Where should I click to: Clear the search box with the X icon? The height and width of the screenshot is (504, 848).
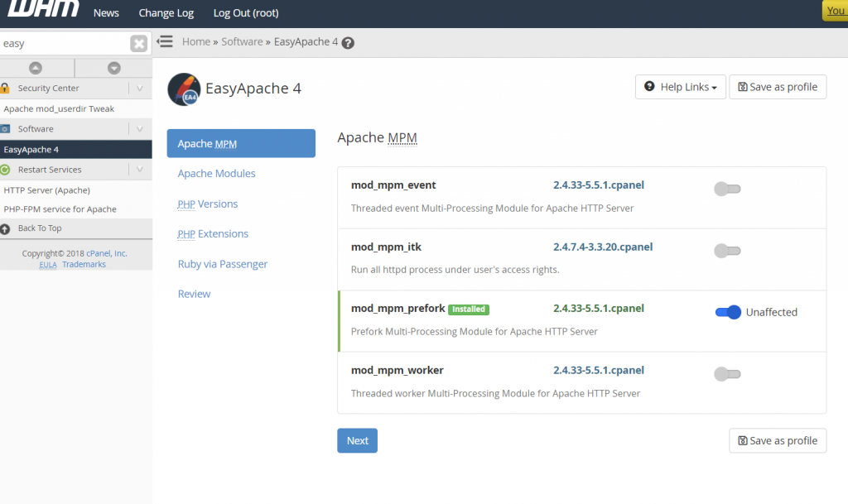coord(138,43)
